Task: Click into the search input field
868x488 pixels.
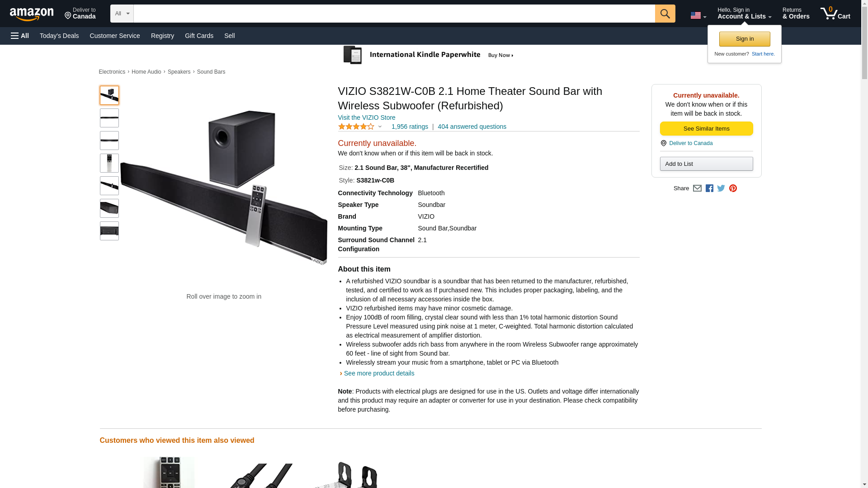Action: [394, 14]
